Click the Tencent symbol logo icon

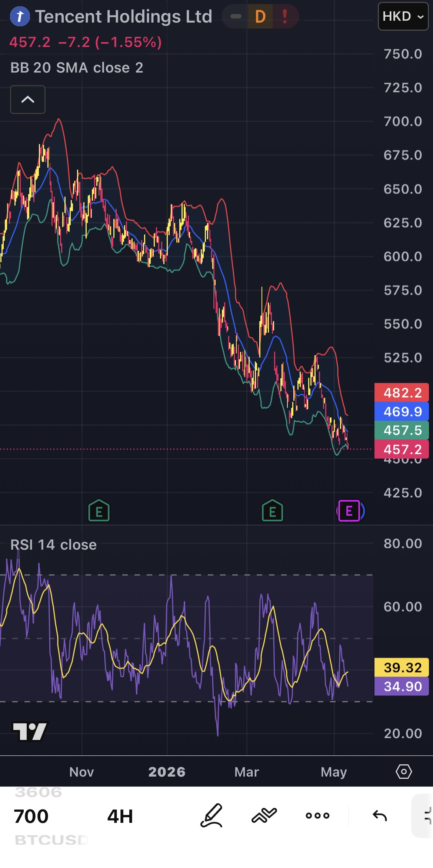click(x=20, y=16)
